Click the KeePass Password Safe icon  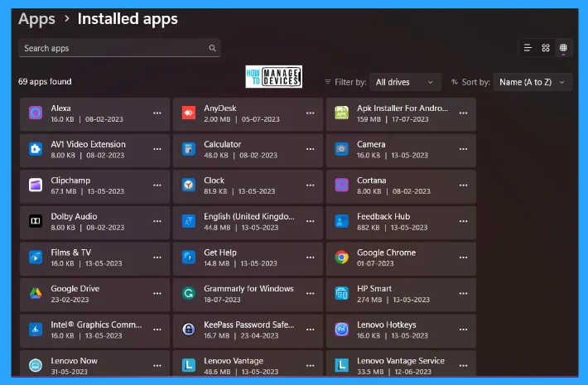[x=189, y=330]
